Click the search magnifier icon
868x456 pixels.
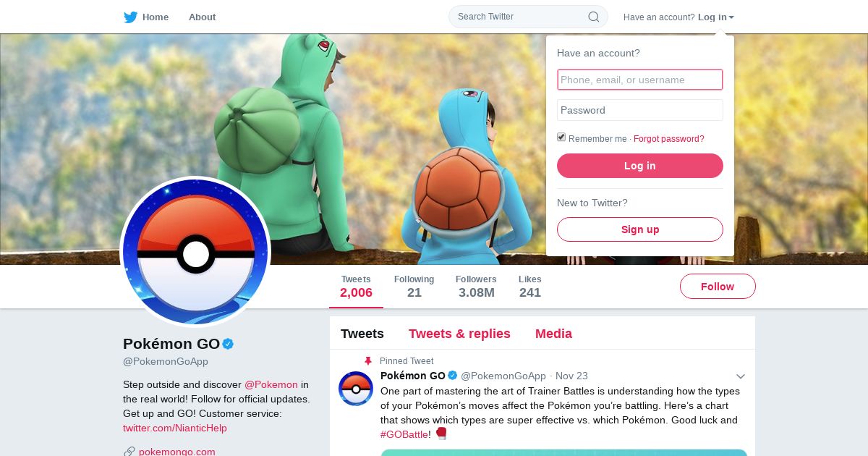[594, 17]
